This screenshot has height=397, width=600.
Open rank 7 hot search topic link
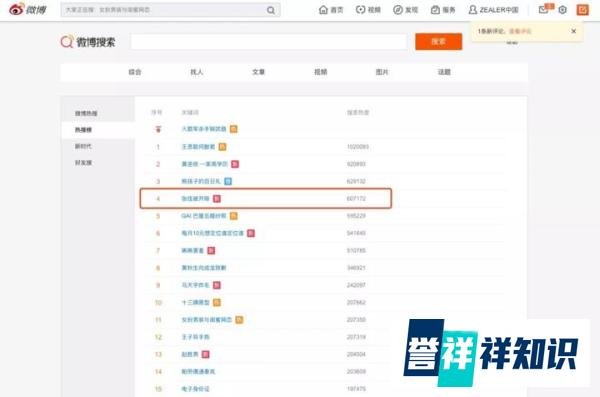[192, 250]
